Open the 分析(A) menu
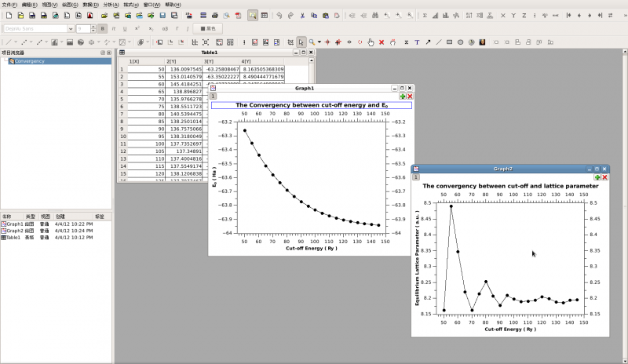This screenshot has width=628, height=364. pyautogui.click(x=111, y=5)
